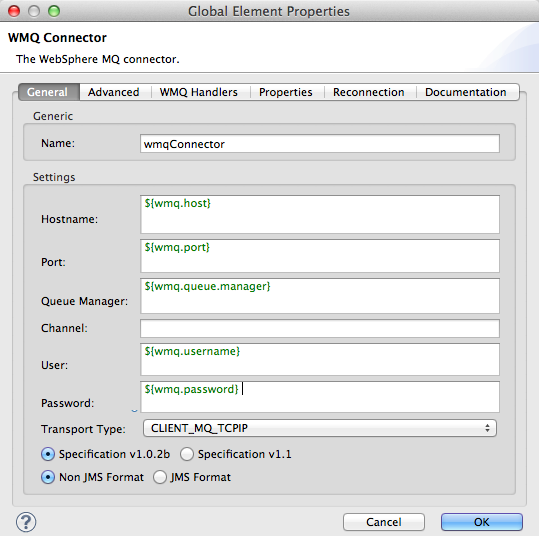This screenshot has width=539, height=536.
Task: Click the Settings group label
Action: pos(54,177)
